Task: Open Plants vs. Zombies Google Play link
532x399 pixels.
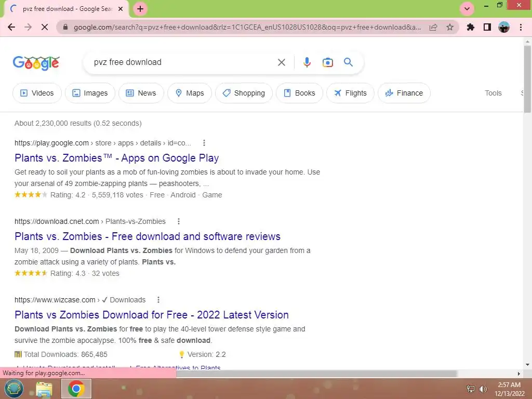Action: pos(116,158)
